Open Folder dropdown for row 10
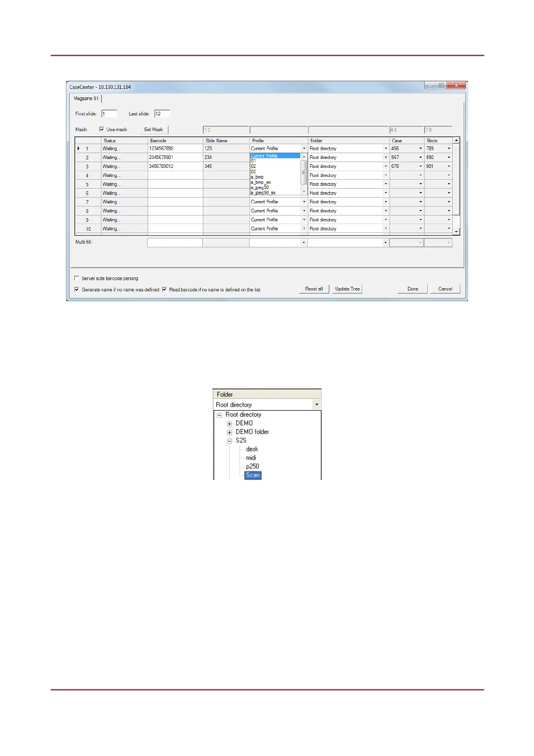The width and height of the screenshot is (534, 756). pos(385,229)
